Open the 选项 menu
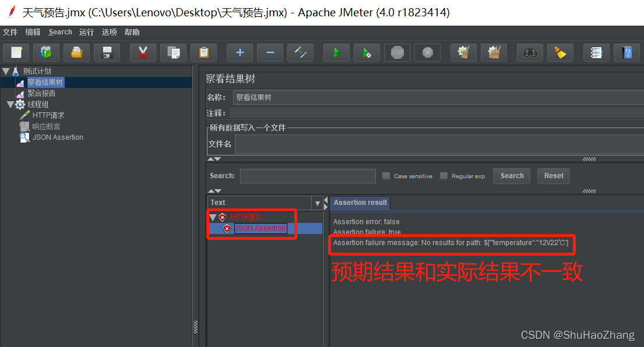This screenshot has height=347, width=644. click(x=109, y=32)
